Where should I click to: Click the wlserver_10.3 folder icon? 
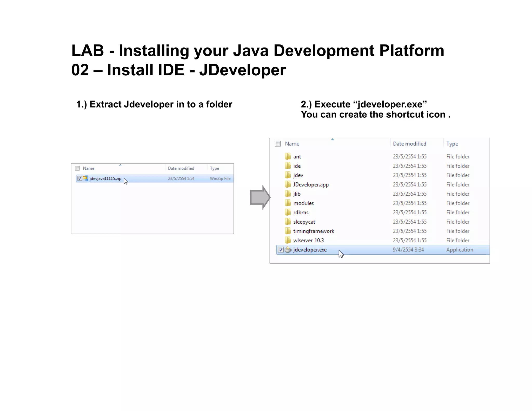pos(288,240)
